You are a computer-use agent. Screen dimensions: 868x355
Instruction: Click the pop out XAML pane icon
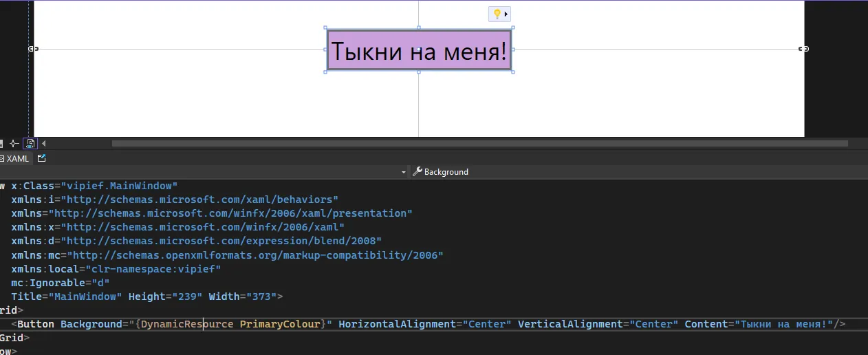(42, 158)
